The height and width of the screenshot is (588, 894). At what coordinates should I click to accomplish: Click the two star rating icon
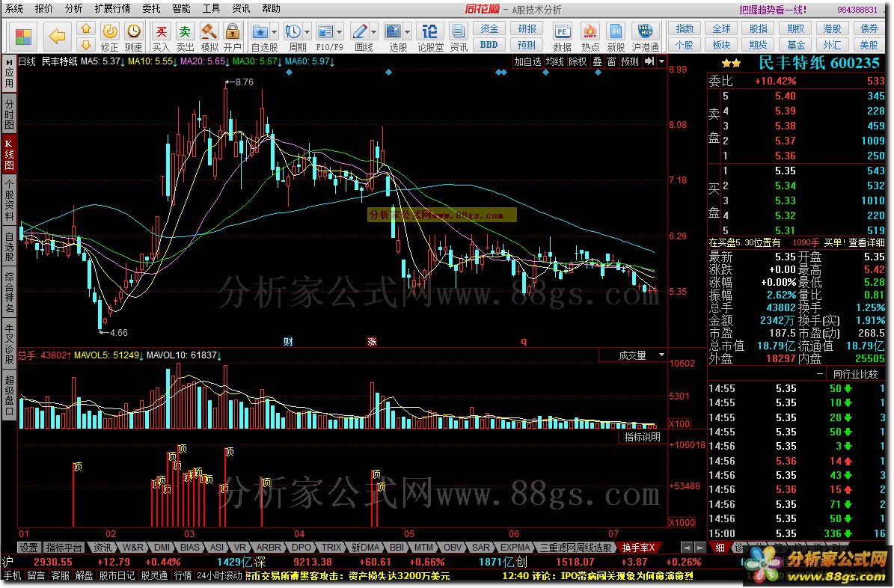pyautogui.click(x=731, y=64)
